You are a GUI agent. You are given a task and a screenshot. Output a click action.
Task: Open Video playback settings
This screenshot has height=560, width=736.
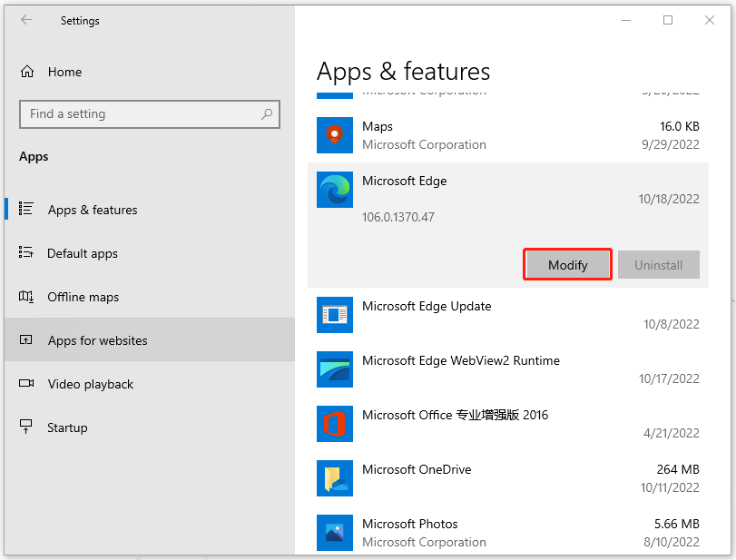point(91,384)
